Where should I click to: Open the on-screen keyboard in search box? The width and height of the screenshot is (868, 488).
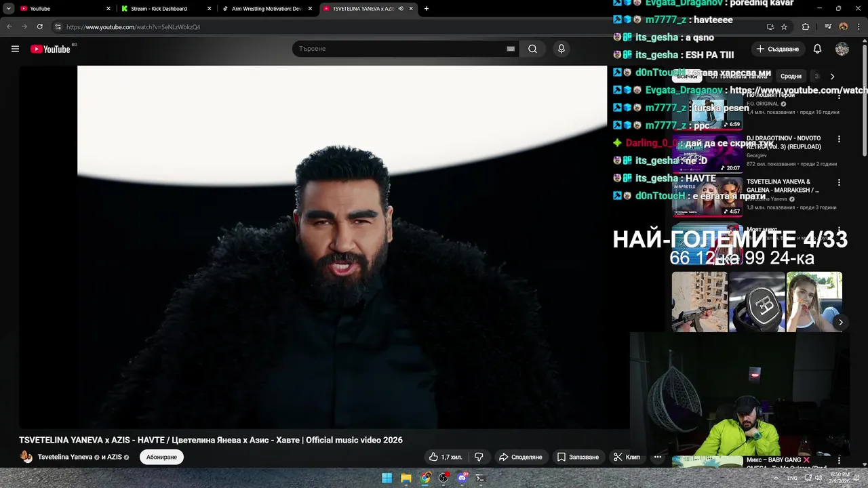[511, 49]
